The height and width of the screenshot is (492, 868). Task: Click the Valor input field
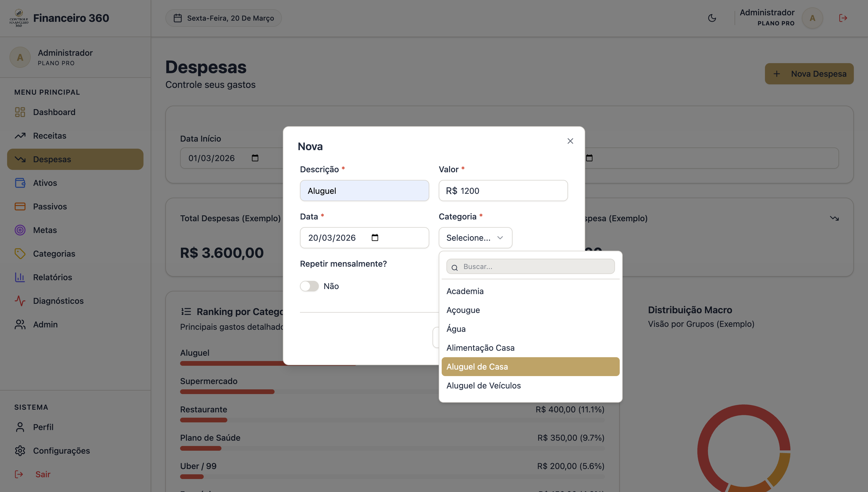[x=503, y=191]
